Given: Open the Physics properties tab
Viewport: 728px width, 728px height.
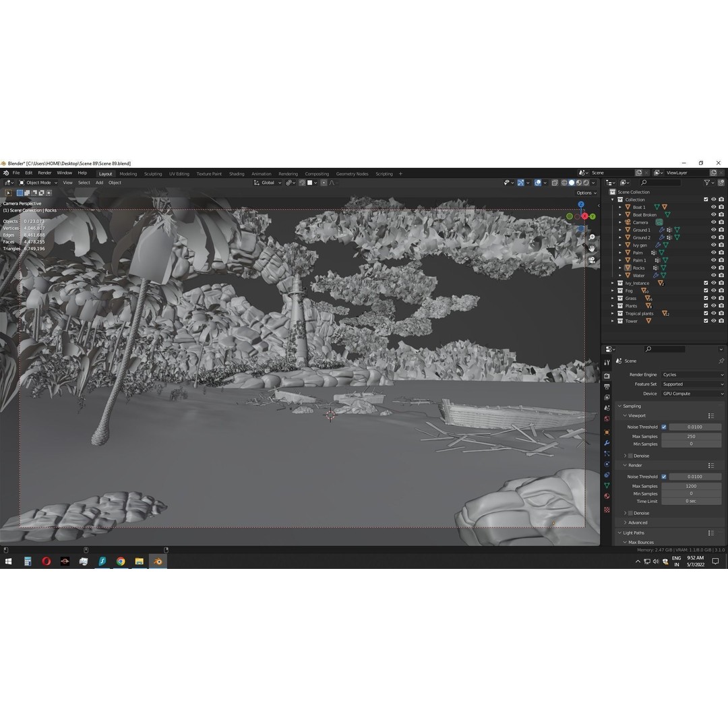Looking at the screenshot, I should click(607, 464).
